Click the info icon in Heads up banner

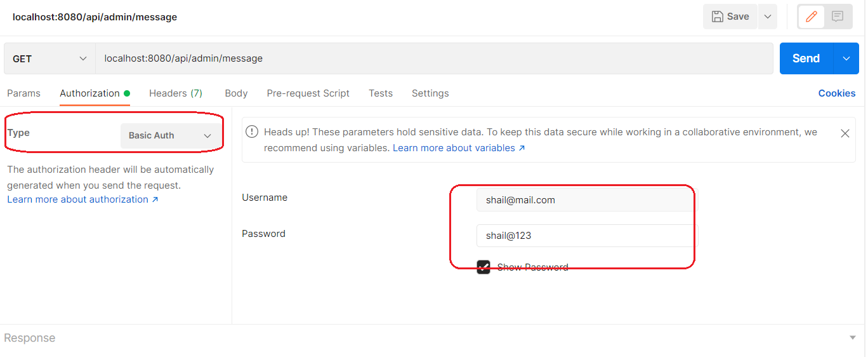252,132
